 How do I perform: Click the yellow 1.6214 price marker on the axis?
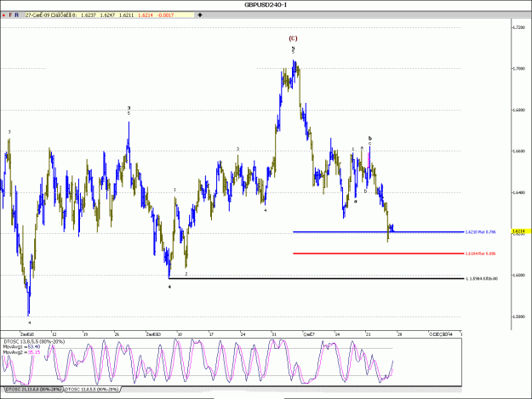pos(521,231)
